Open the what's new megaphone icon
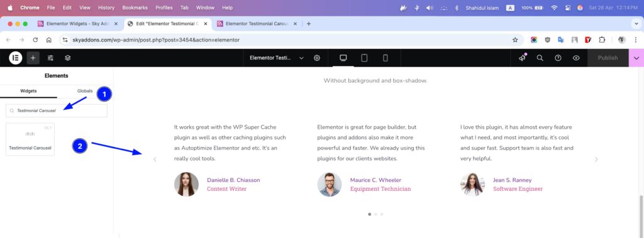Image resolution: width=644 pixels, height=238 pixels. coord(523,58)
